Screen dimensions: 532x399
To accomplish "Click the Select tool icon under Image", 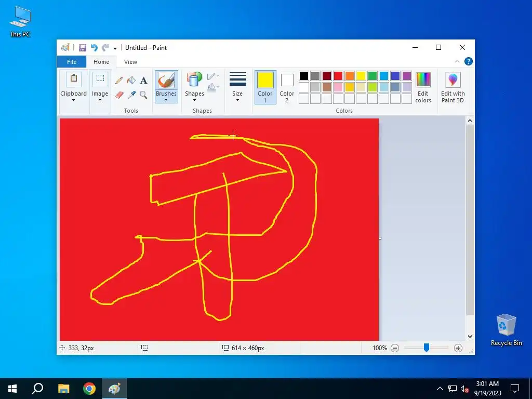I will [100, 78].
